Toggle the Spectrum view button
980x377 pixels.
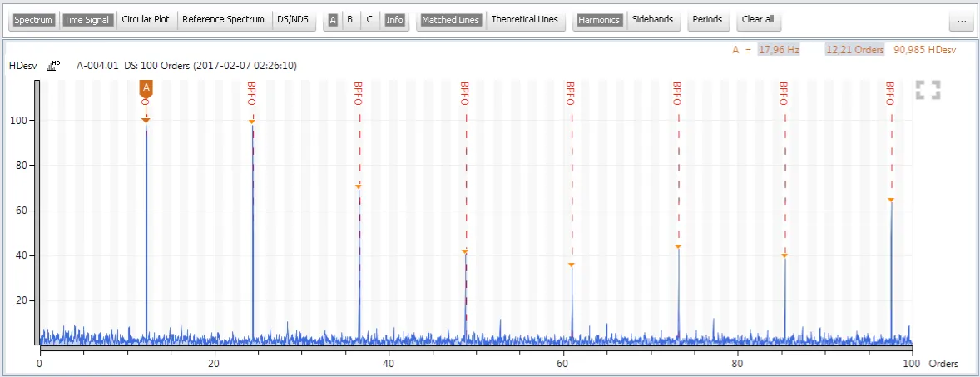pos(33,19)
